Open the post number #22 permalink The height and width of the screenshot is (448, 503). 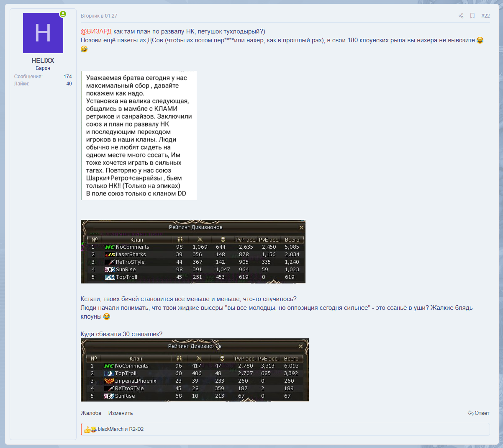click(x=485, y=16)
